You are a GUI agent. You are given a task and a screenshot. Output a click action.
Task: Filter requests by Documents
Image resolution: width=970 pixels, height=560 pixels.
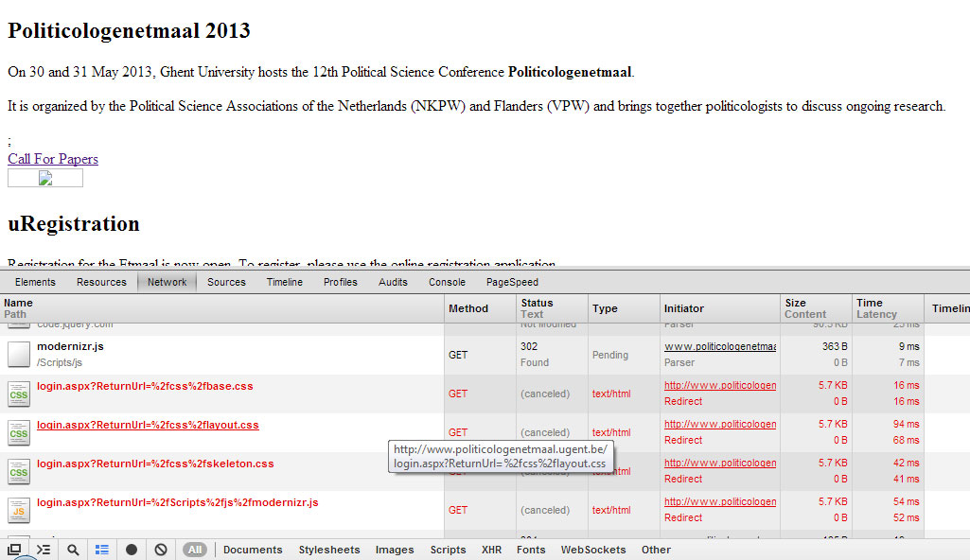pyautogui.click(x=253, y=550)
